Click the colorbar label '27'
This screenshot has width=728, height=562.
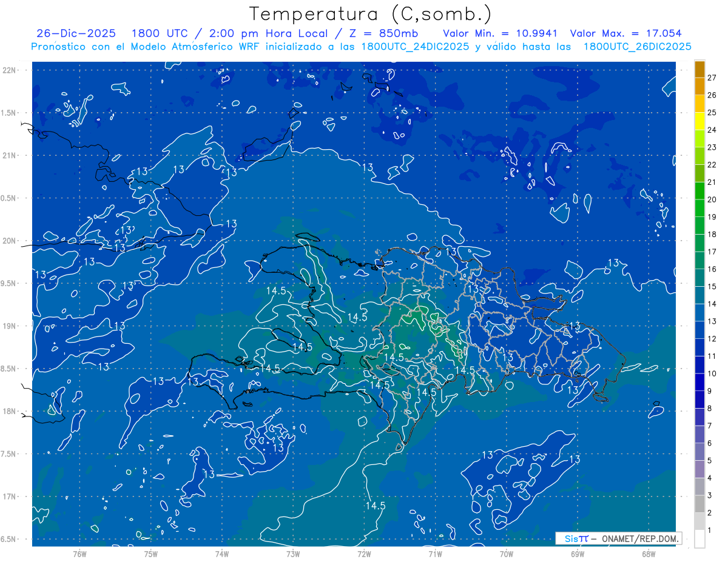[x=712, y=78]
